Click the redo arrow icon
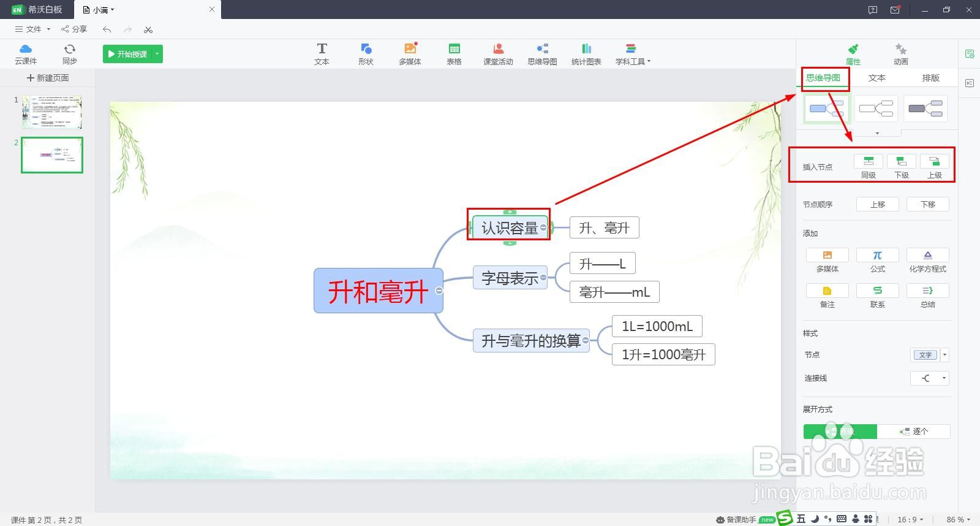Image resolution: width=980 pixels, height=526 pixels. point(127,29)
